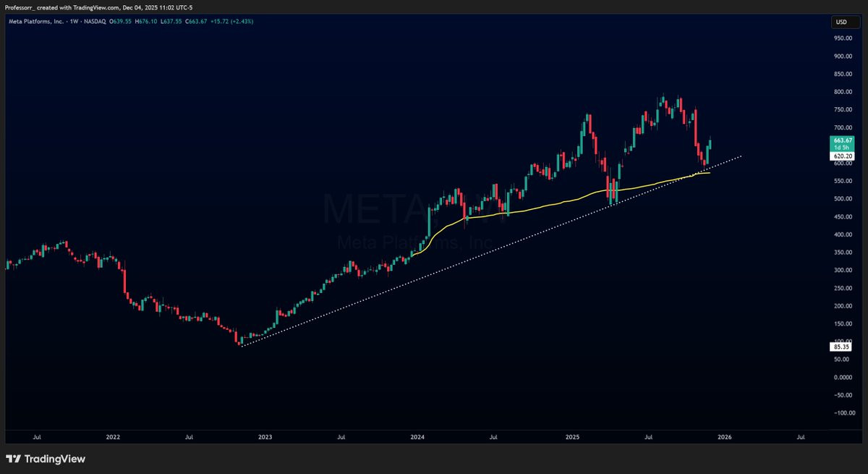Click the 2025 label on the time axis
Image resolution: width=868 pixels, height=474 pixels.
point(572,437)
